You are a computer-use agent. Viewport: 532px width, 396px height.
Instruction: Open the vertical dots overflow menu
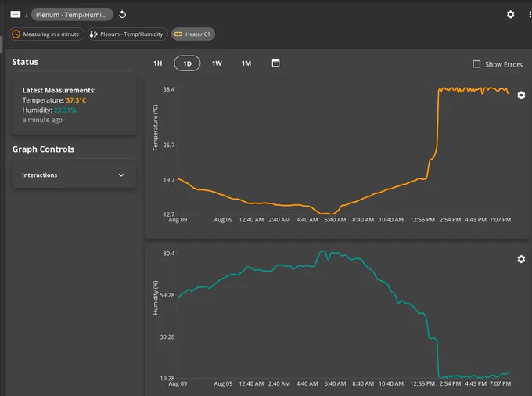pos(530,14)
